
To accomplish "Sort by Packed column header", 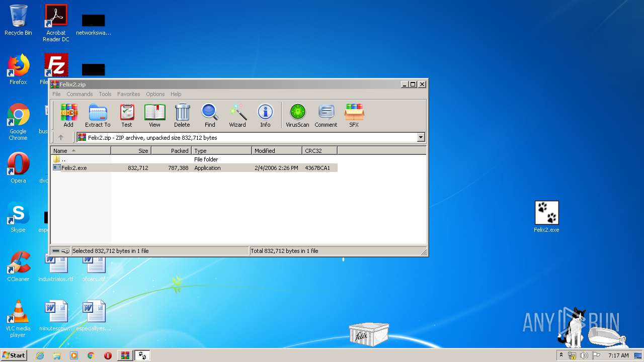I will [171, 150].
